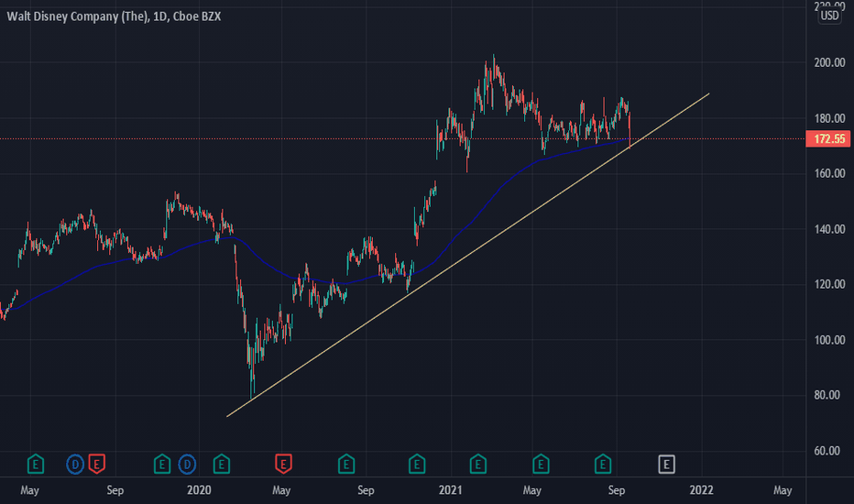Click the 172.55 current price label

coord(828,139)
